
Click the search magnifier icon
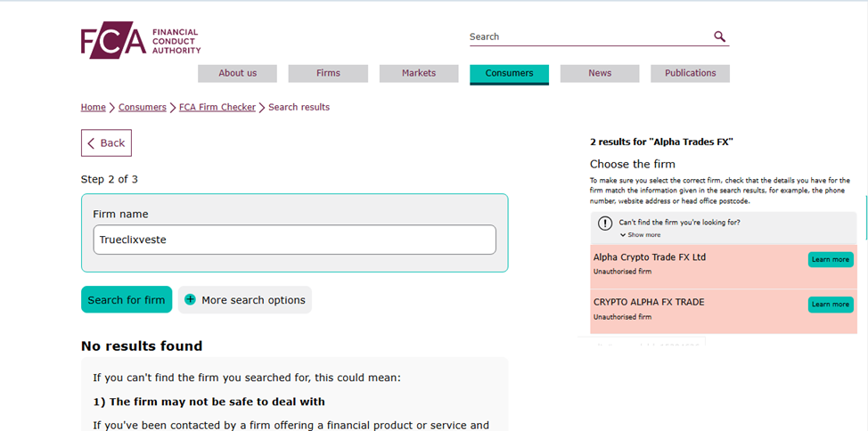719,37
